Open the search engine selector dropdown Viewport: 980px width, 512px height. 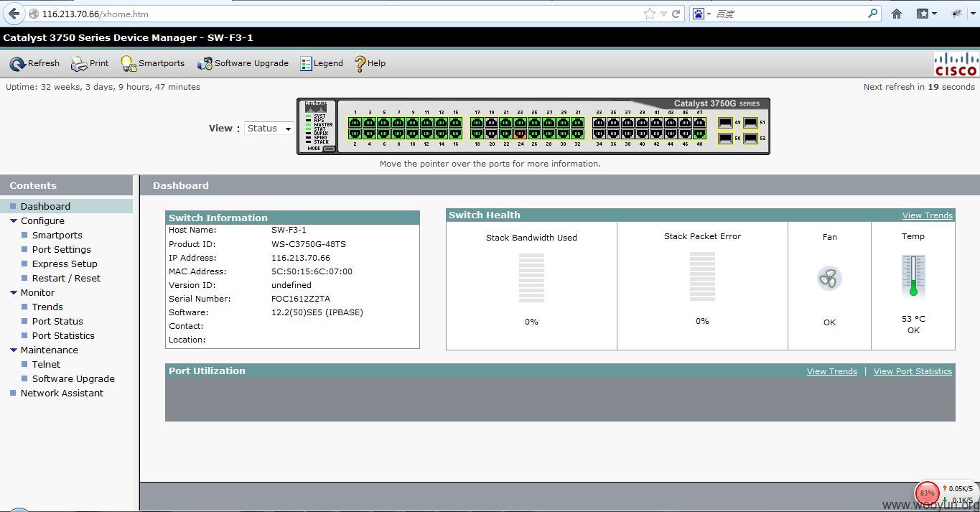[x=709, y=14]
